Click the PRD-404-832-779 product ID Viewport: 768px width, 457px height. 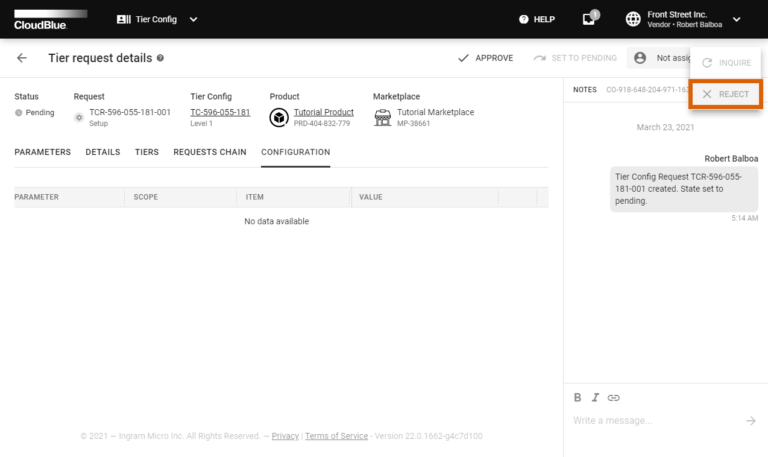(x=322, y=123)
